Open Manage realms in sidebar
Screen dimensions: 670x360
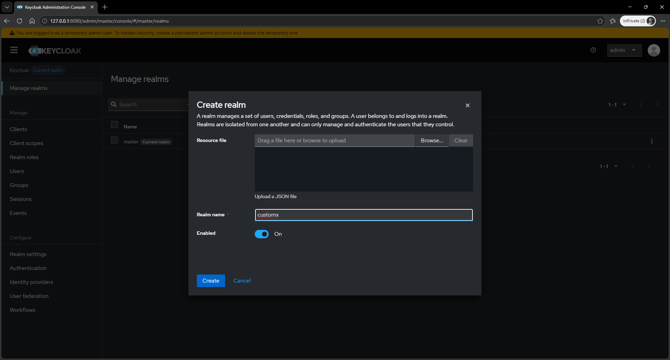click(x=29, y=88)
